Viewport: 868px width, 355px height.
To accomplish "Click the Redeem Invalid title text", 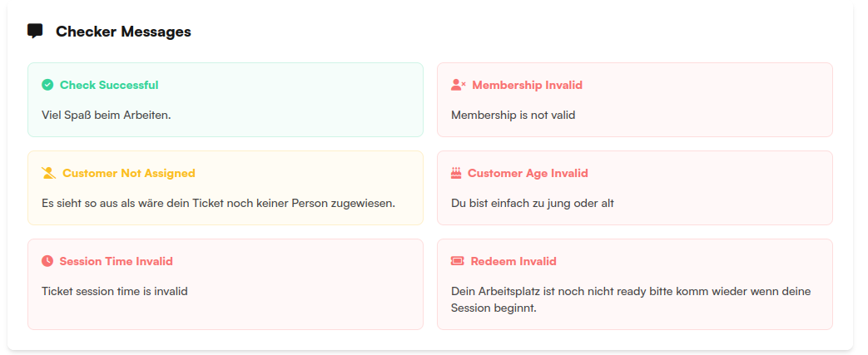I will tap(513, 261).
